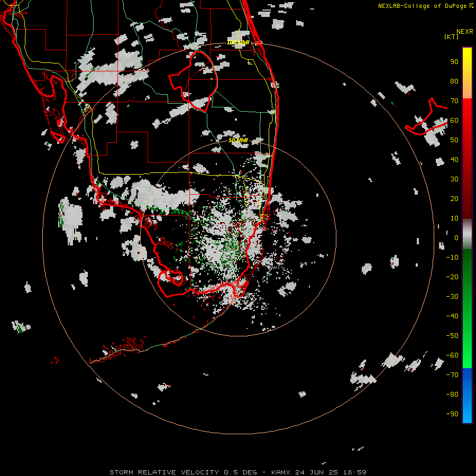Click the positive 70 scale label
This screenshot has height=476, width=476.
[454, 101]
